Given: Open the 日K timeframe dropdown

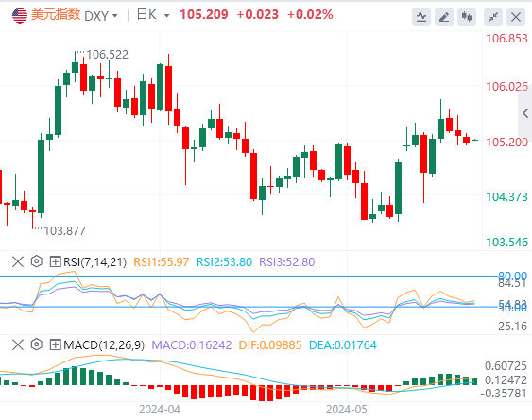Looking at the screenshot, I should click(x=153, y=15).
